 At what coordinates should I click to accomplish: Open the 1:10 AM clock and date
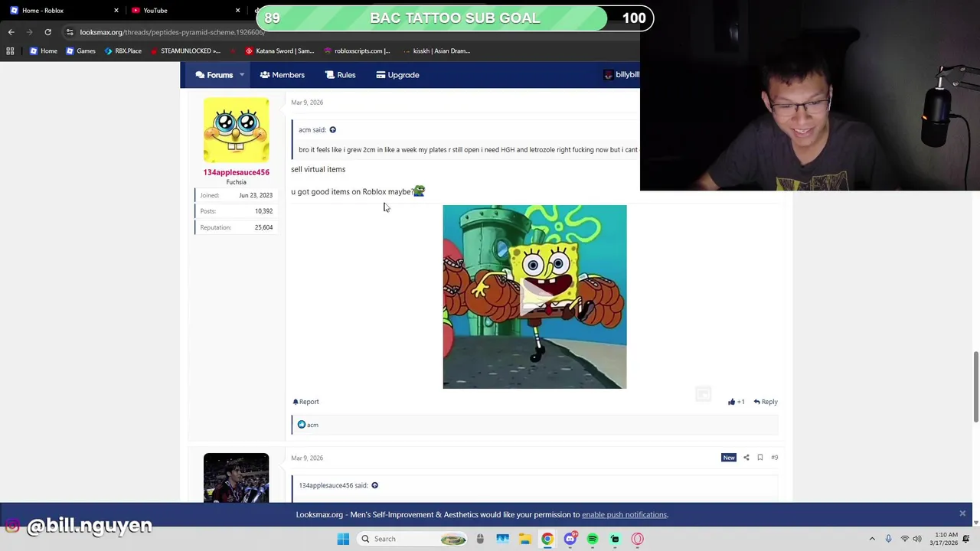[946, 539]
